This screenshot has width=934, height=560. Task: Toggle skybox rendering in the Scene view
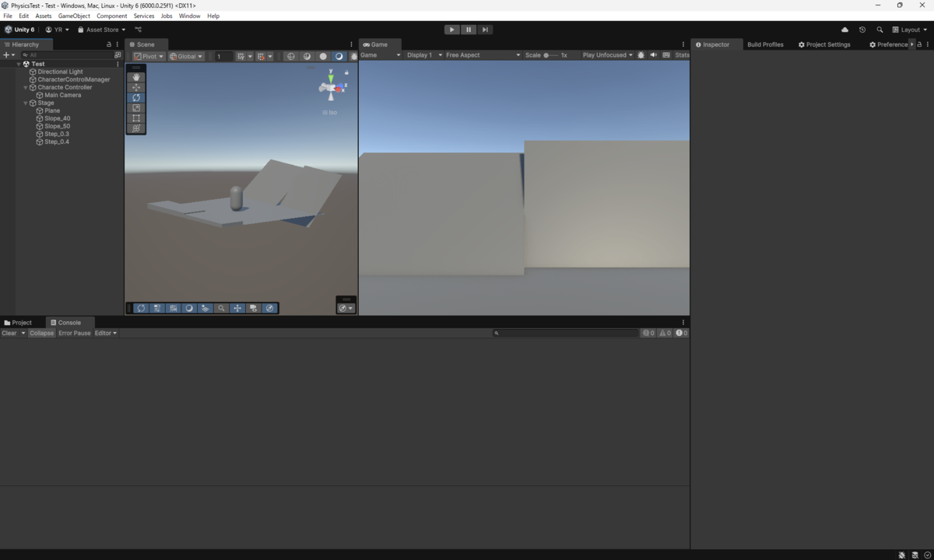tap(339, 55)
